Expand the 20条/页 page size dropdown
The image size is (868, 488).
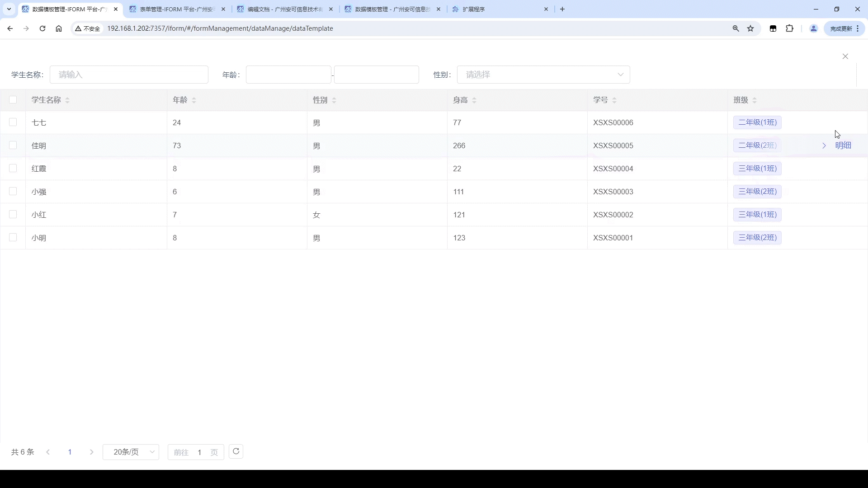(x=131, y=452)
